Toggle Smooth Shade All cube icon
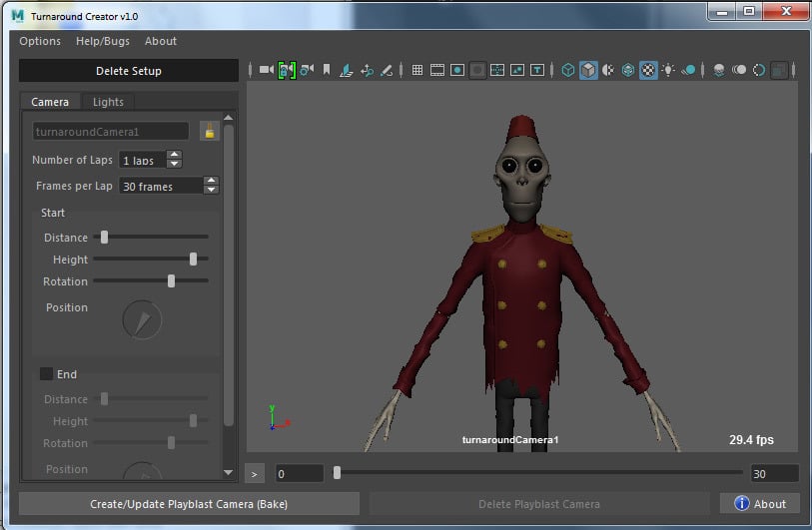Image resolution: width=812 pixels, height=530 pixels. tap(588, 70)
